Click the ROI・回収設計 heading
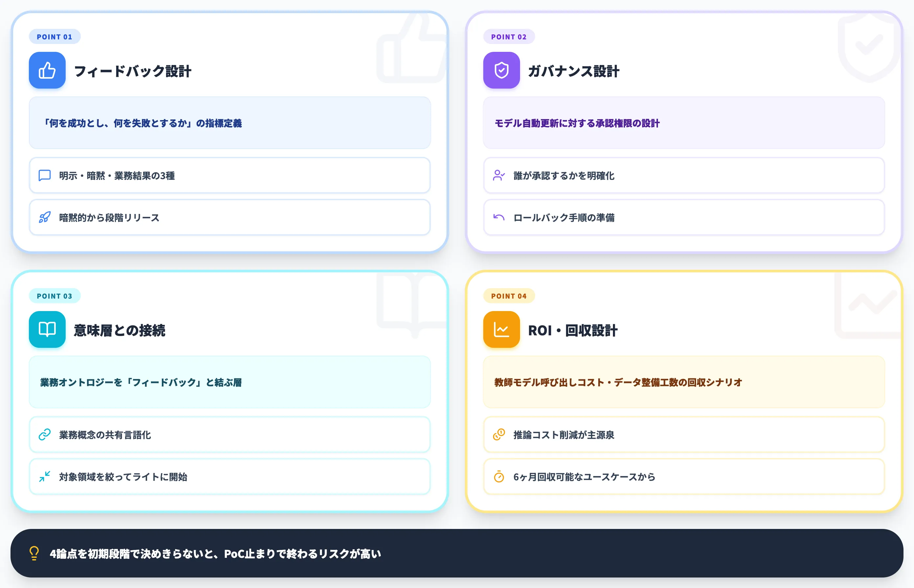Viewport: 914px width, 588px height. click(x=572, y=330)
